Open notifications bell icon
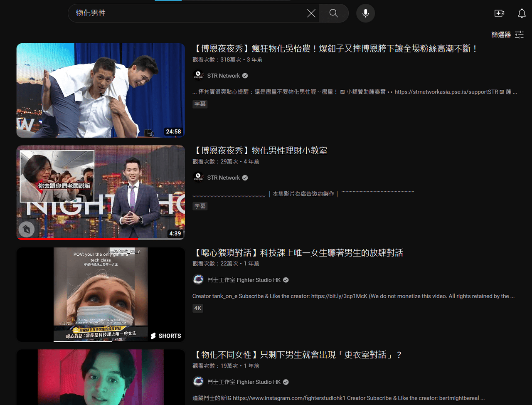 point(522,13)
